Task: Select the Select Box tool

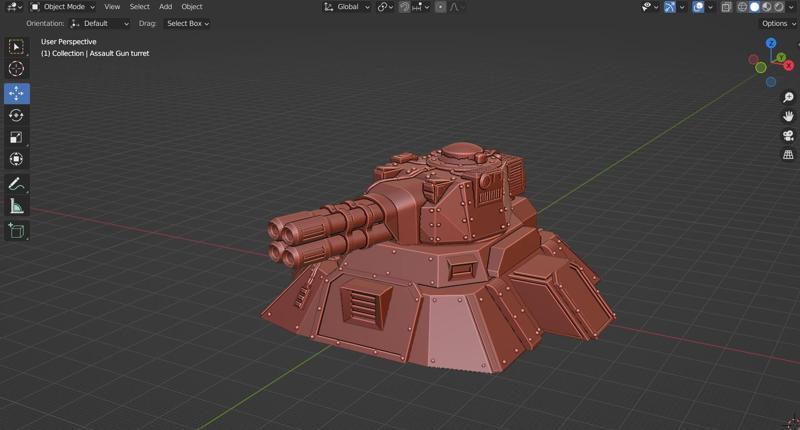Action: 16,47
